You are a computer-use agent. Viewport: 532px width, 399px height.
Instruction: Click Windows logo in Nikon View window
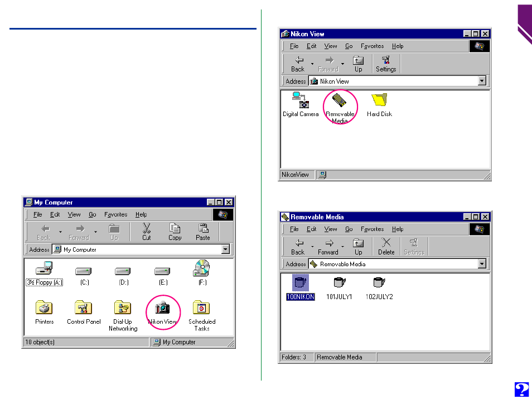pos(480,46)
